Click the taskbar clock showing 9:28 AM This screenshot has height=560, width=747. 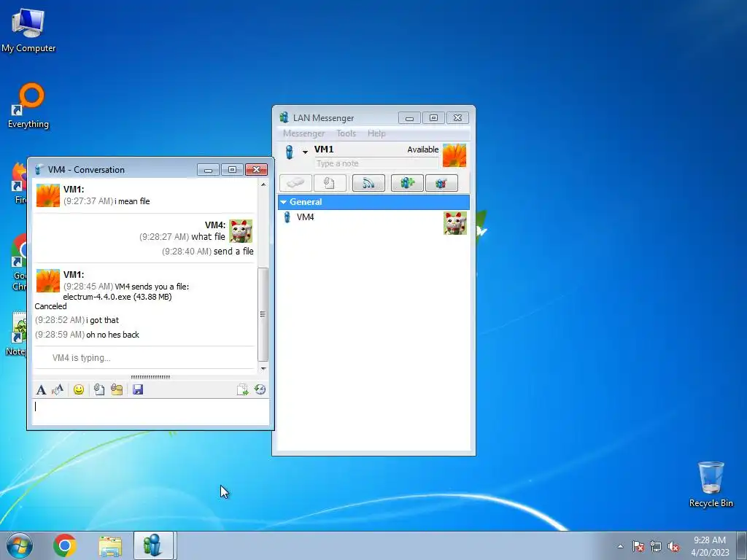coord(710,546)
